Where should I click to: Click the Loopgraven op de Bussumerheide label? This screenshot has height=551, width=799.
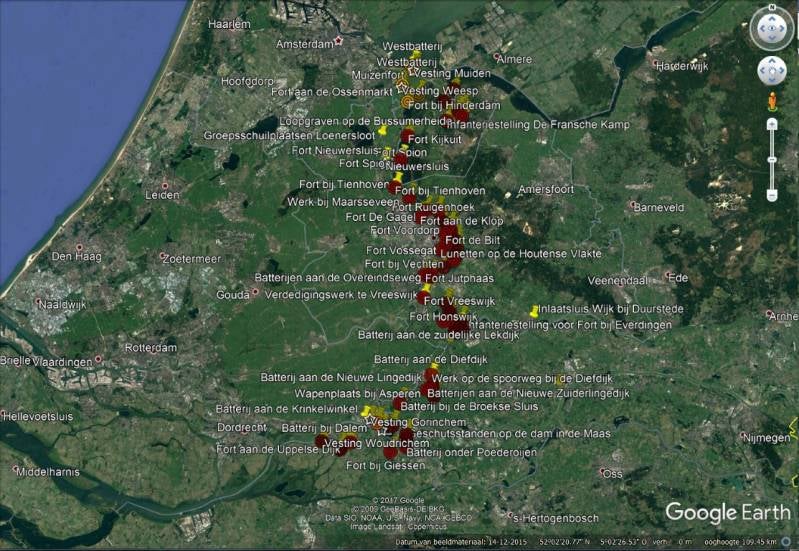[365, 121]
